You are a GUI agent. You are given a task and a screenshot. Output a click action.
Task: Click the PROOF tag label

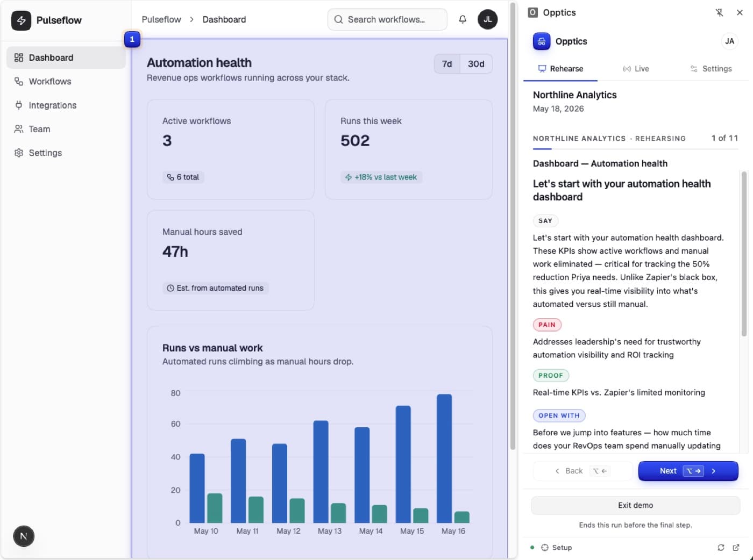[551, 376]
